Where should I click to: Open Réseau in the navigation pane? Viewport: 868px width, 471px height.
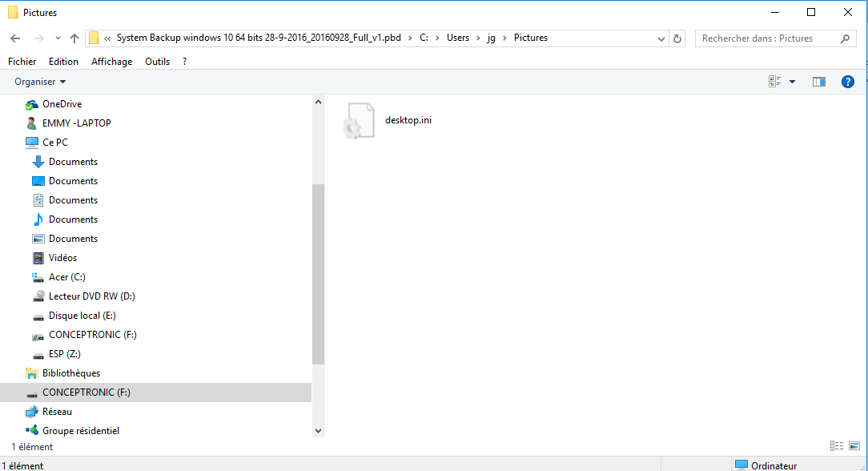pos(57,412)
